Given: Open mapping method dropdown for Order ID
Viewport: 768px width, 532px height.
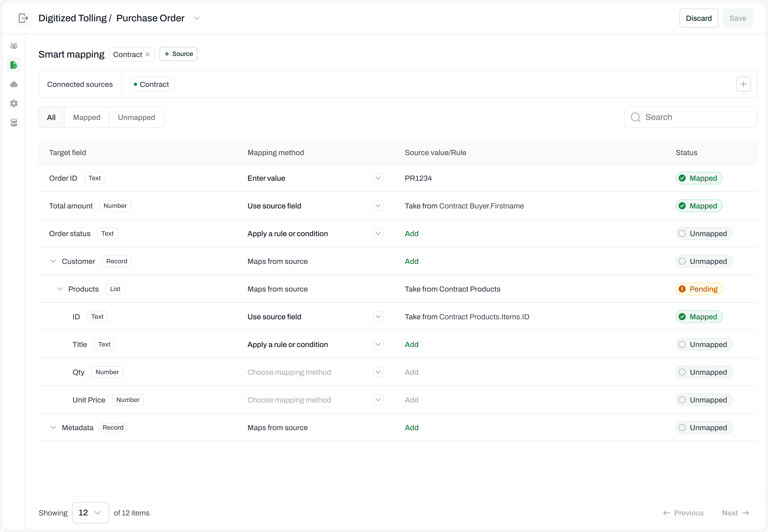Looking at the screenshot, I should (x=378, y=178).
